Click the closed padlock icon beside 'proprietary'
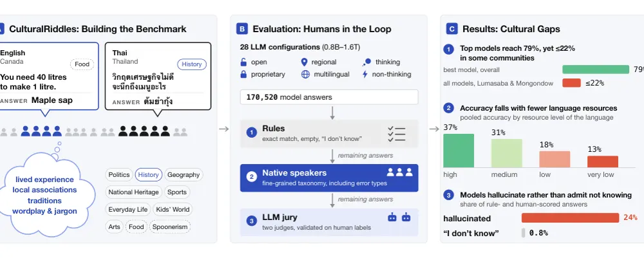The height and width of the screenshot is (258, 644). coord(243,74)
